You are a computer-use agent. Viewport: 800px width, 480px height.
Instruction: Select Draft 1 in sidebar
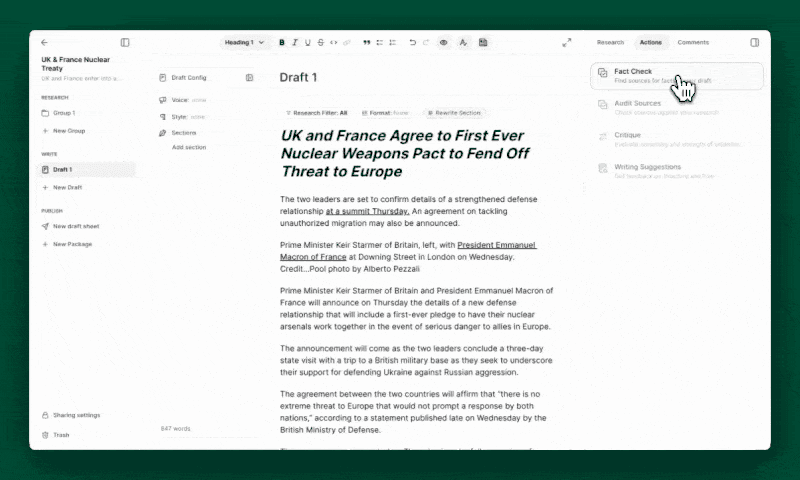point(87,169)
